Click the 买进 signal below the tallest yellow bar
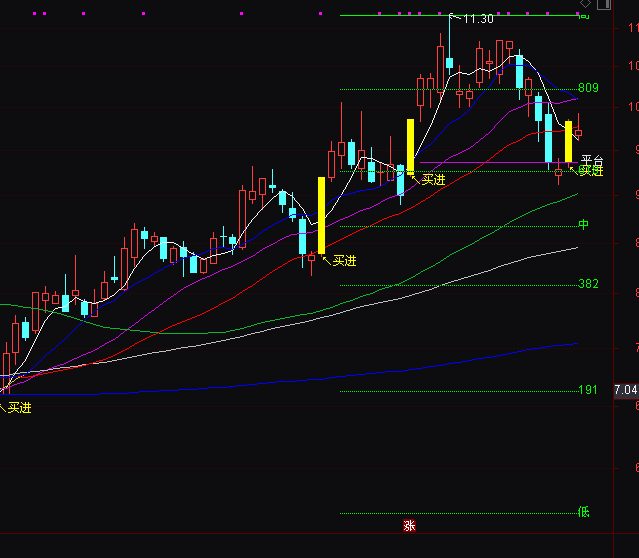639x558 pixels. tap(345, 260)
